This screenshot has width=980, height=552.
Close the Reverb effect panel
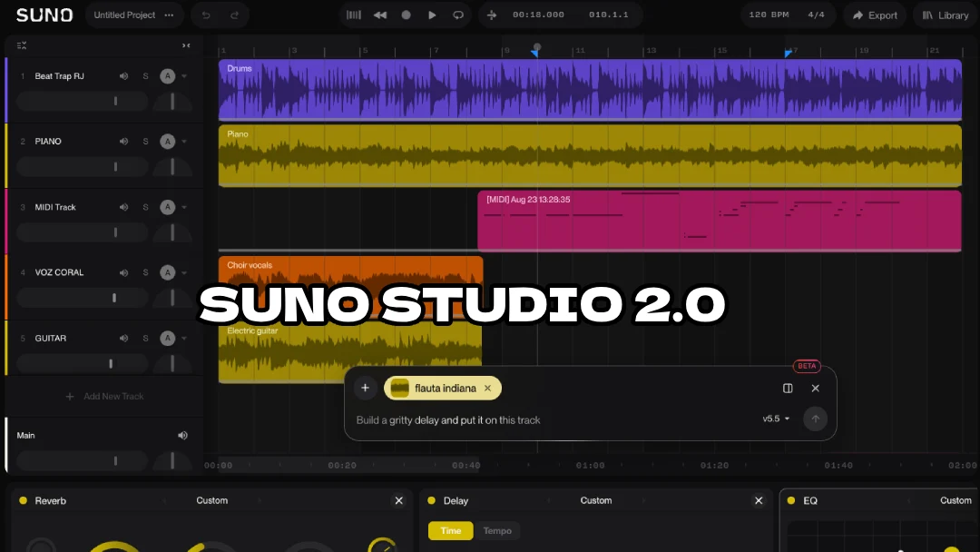click(398, 501)
